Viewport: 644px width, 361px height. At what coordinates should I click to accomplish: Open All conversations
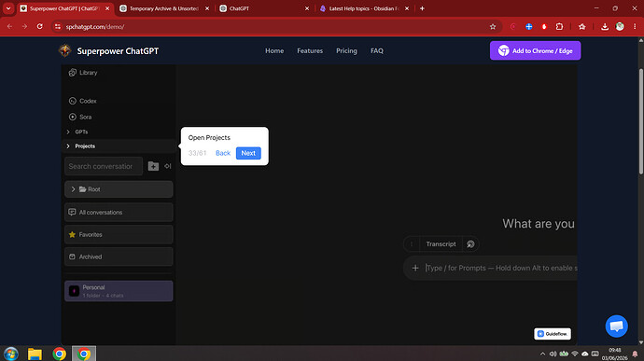pyautogui.click(x=119, y=213)
